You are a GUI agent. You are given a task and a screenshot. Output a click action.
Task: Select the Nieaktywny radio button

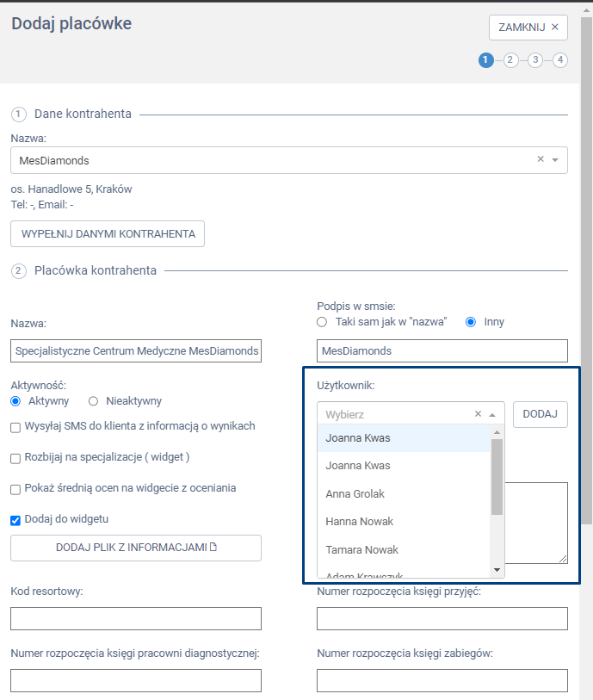pyautogui.click(x=94, y=401)
